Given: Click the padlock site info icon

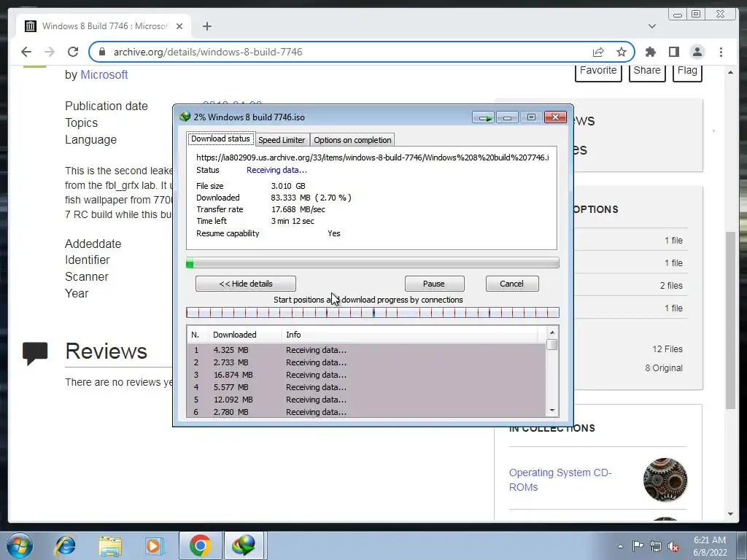Looking at the screenshot, I should pyautogui.click(x=102, y=52).
